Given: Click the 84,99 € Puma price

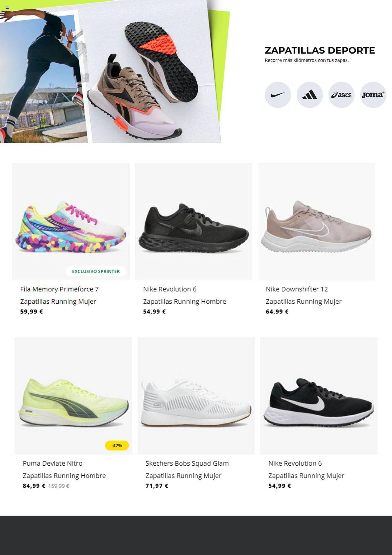Looking at the screenshot, I should tap(34, 486).
